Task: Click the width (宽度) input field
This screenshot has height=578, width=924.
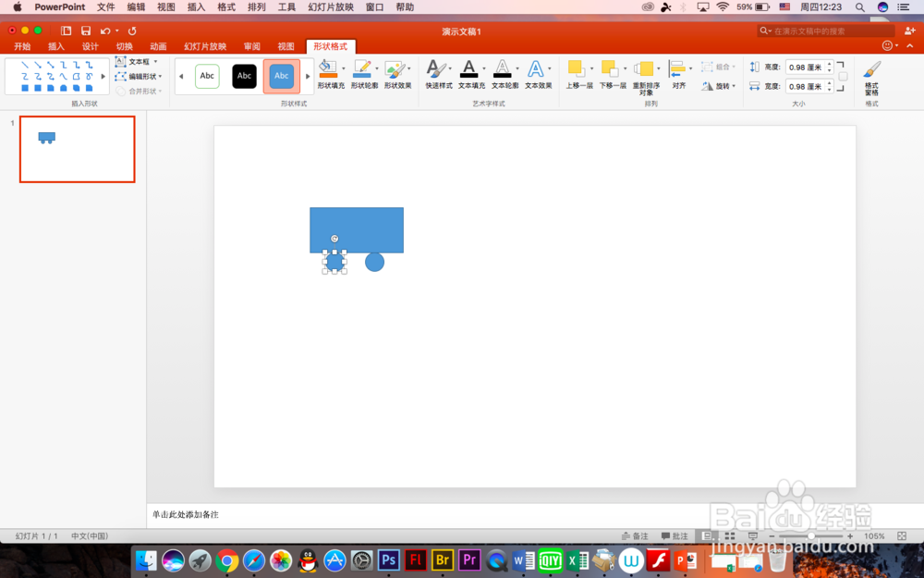Action: [x=806, y=86]
